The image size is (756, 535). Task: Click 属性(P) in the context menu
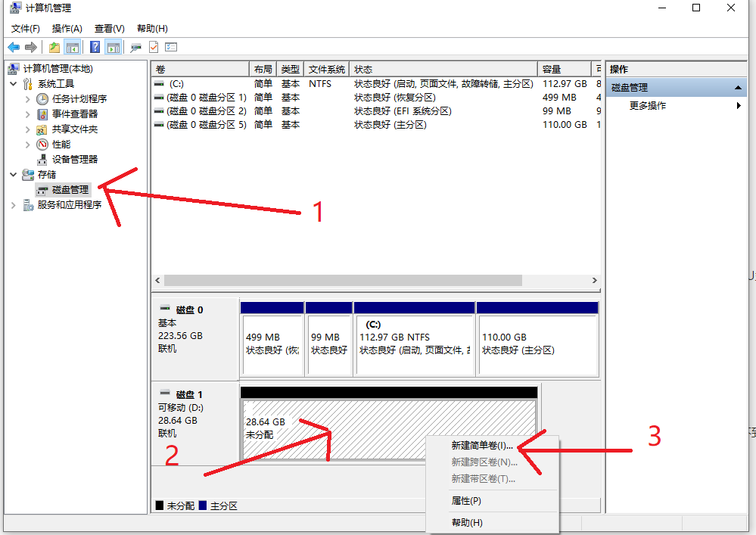[x=466, y=501]
